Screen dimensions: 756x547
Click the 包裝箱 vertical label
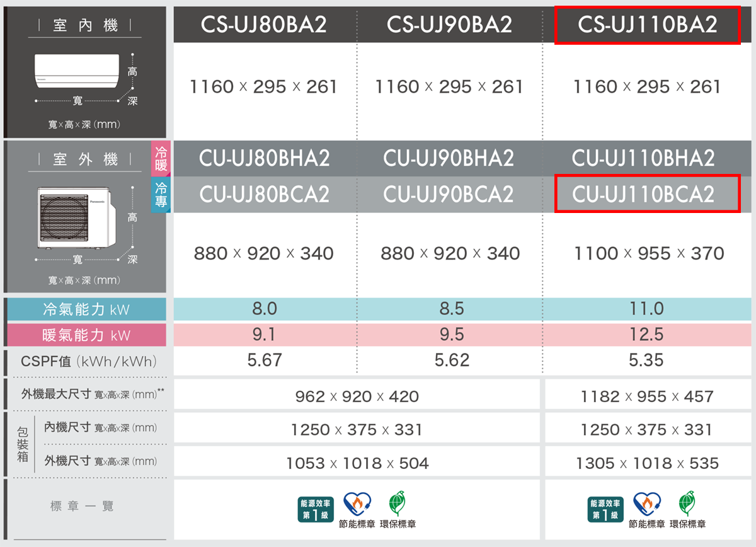(x=23, y=444)
